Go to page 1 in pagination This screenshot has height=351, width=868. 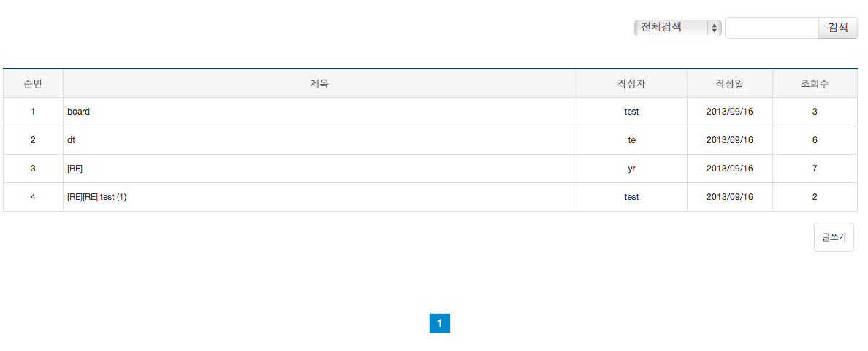coord(440,323)
